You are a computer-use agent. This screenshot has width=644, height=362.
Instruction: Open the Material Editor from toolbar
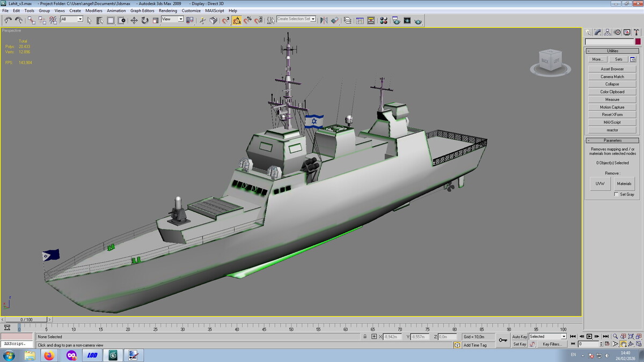tap(384, 20)
